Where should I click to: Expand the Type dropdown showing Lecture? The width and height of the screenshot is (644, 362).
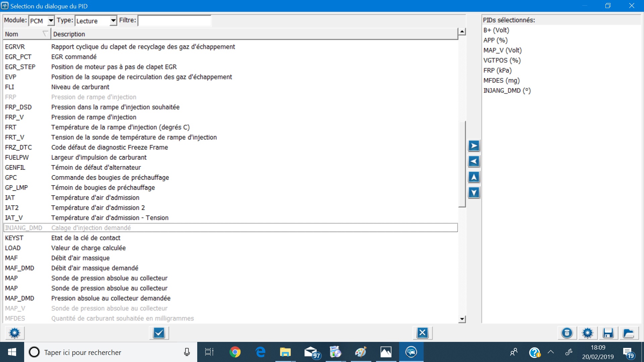click(x=113, y=21)
